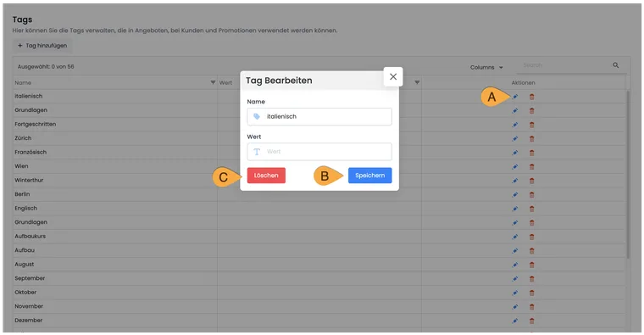
Task: Delete the Berlin tag via trash icon
Action: (x=532, y=195)
